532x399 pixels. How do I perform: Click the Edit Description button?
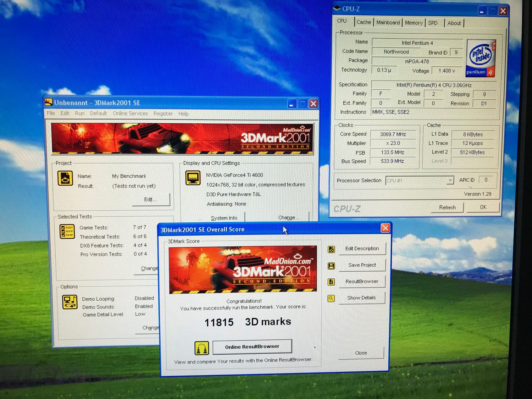362,249
